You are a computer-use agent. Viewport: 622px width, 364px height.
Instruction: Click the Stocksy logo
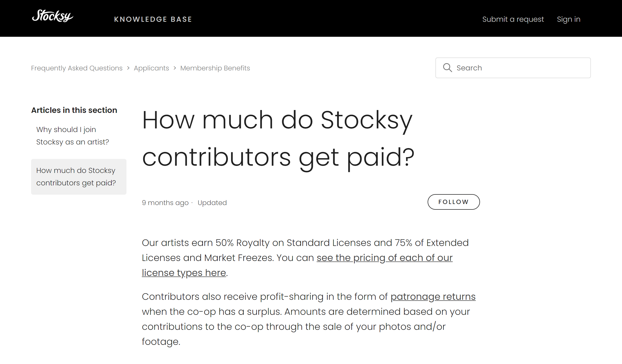[52, 16]
